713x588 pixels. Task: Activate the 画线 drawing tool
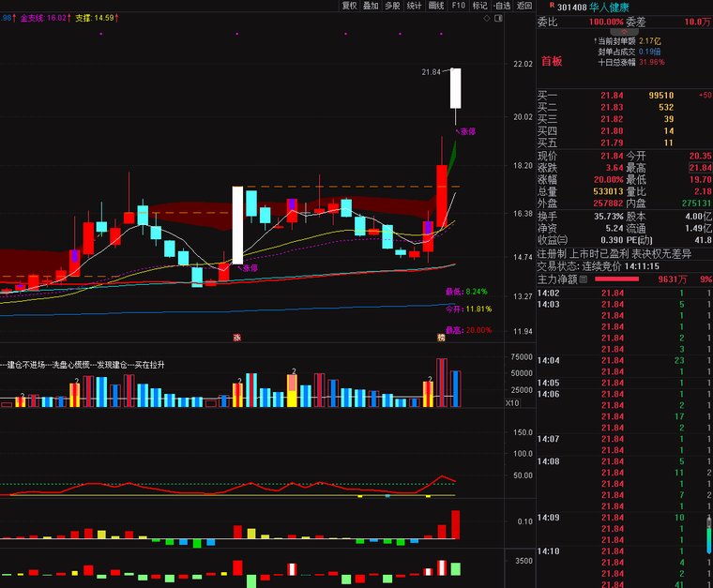coord(436,6)
